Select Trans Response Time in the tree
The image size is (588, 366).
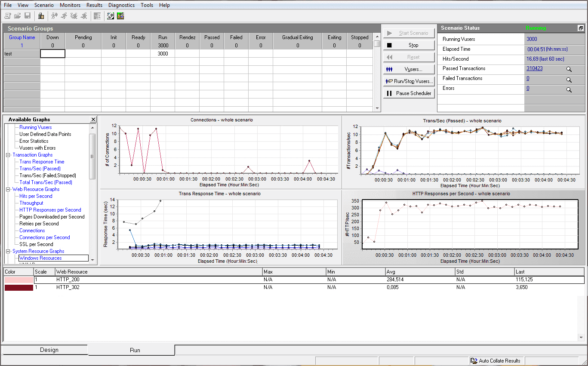42,162
